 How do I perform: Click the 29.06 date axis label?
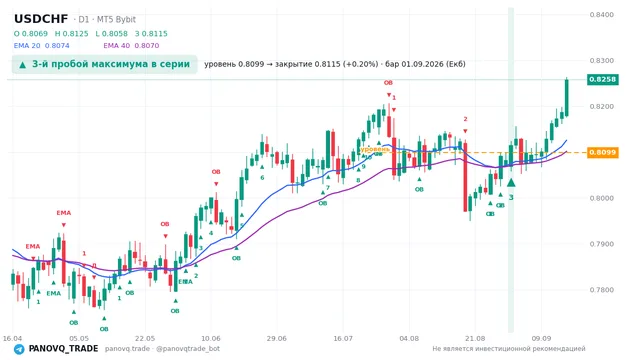coord(277,338)
